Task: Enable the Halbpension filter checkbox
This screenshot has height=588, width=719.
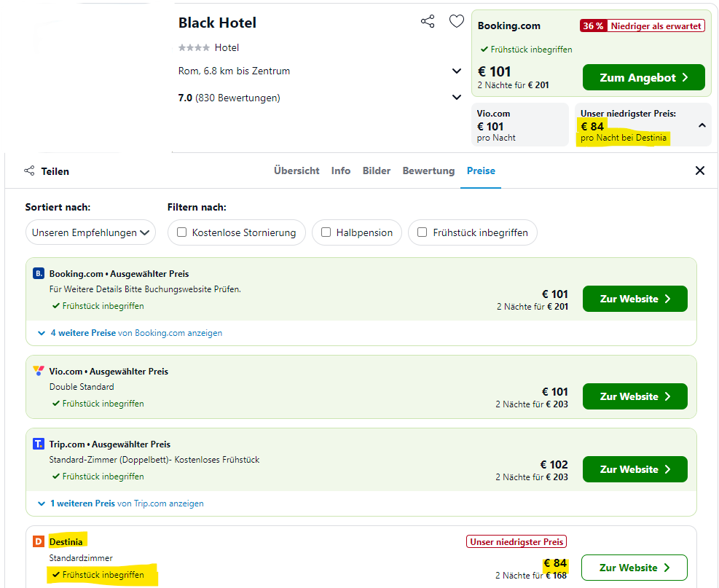Action: (x=326, y=232)
